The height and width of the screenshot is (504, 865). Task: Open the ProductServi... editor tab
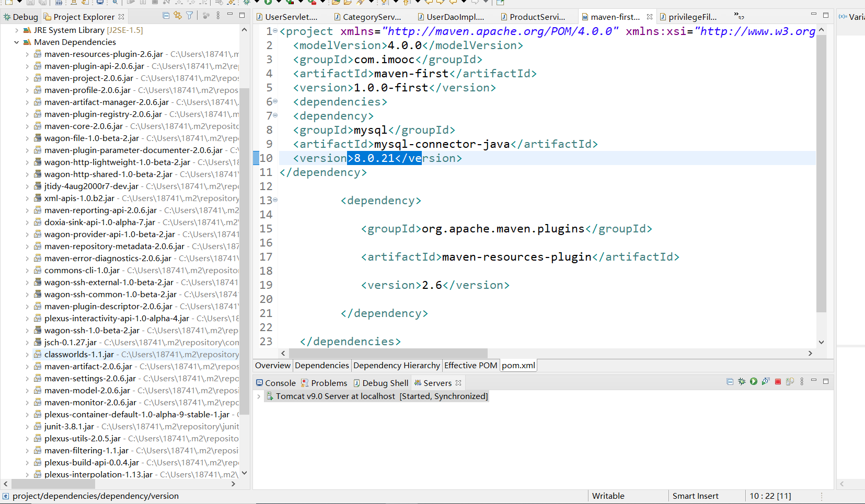533,17
